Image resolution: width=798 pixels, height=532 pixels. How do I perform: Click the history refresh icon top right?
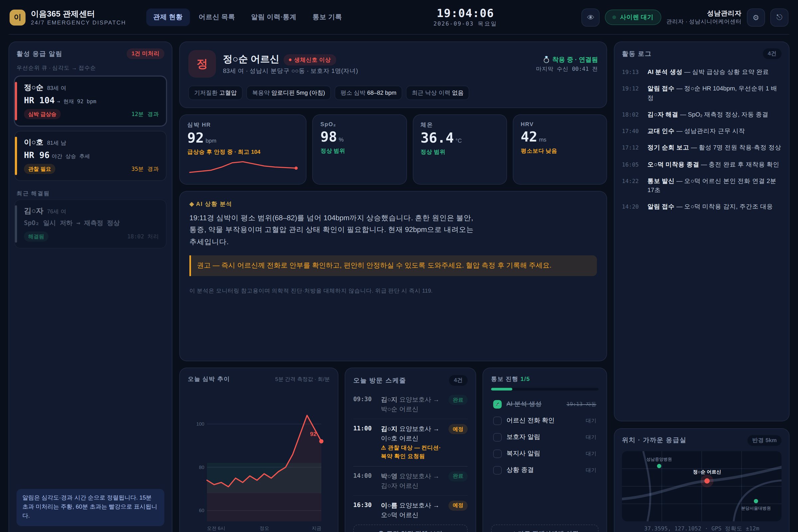pos(779,17)
